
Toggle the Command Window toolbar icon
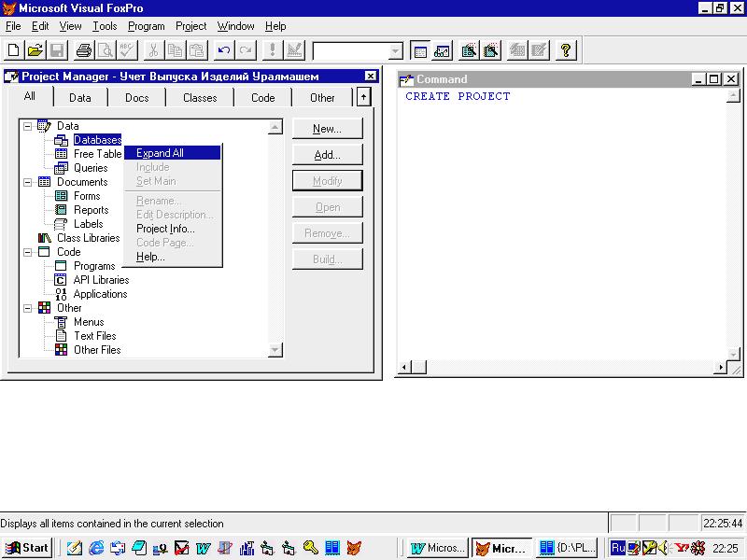click(x=420, y=50)
